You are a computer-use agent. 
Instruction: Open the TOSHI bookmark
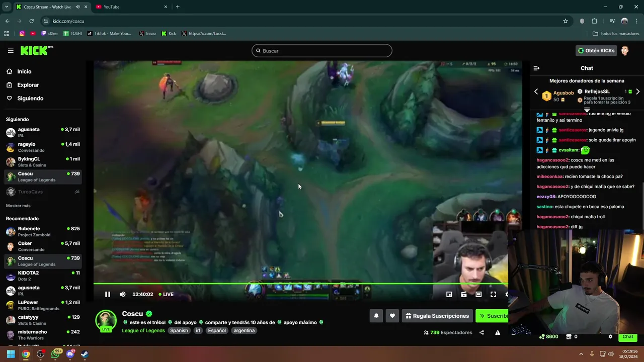72,34
